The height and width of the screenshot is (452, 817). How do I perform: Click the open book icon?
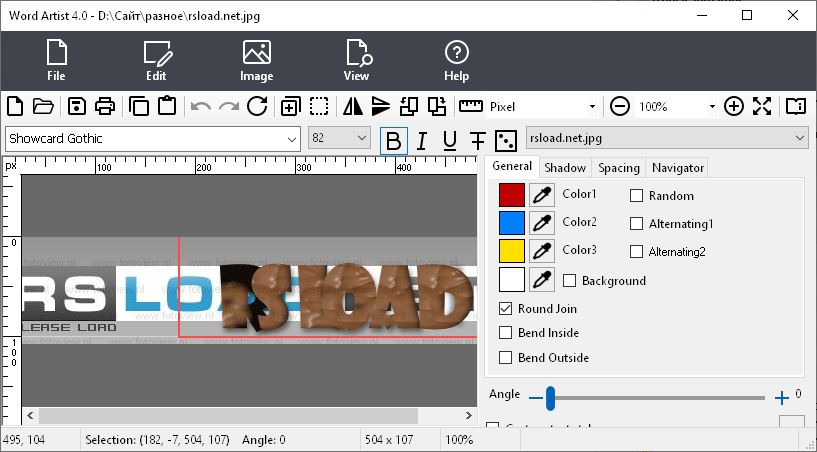796,106
